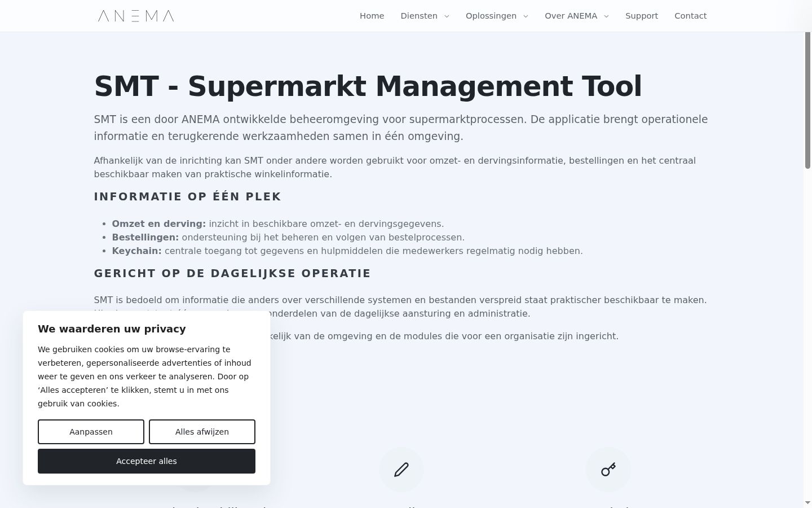The width and height of the screenshot is (812, 508).
Task: Click the pencil icon circle
Action: coord(401,470)
